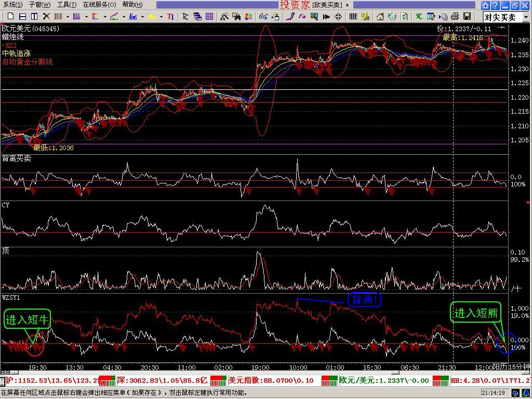Click the purple striped lines icon
Image resolution: width=532 pixels, height=399 pixels.
tap(77, 16)
